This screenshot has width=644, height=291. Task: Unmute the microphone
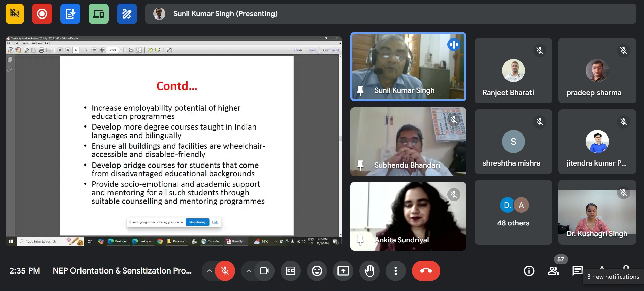click(x=225, y=271)
